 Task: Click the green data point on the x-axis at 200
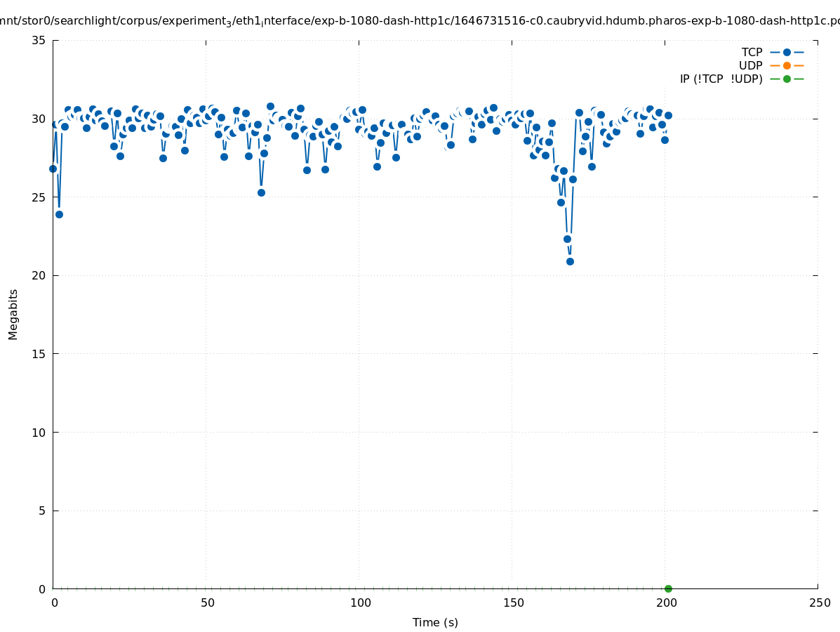668,588
